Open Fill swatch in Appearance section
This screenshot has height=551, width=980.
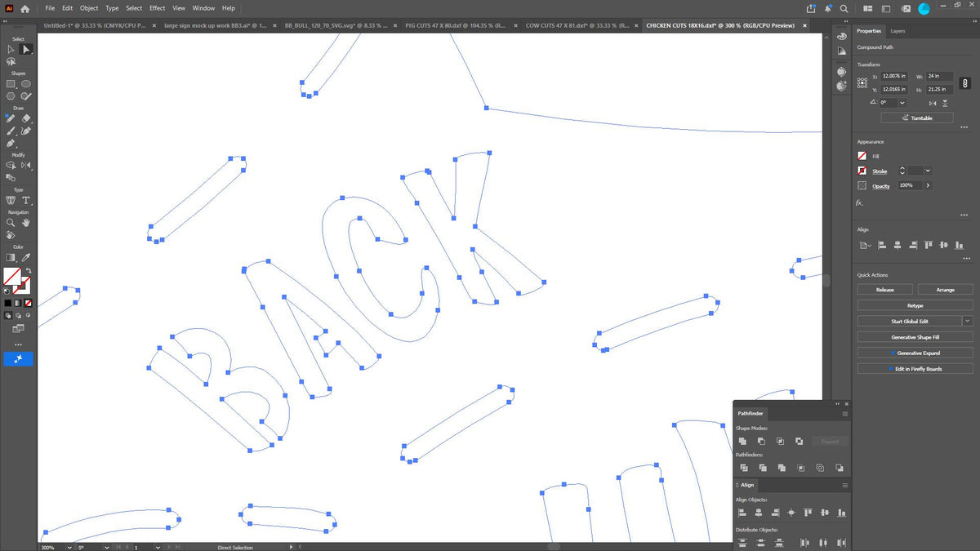862,156
